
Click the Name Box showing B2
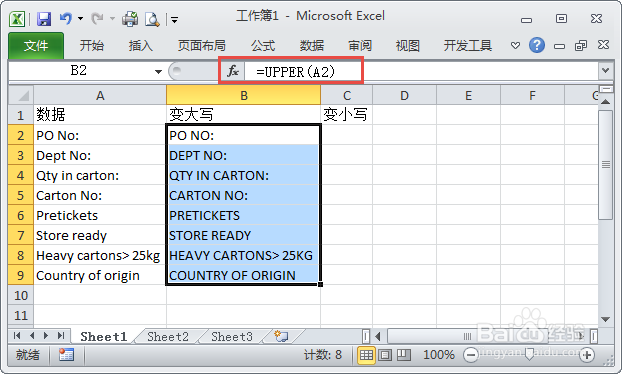click(80, 71)
